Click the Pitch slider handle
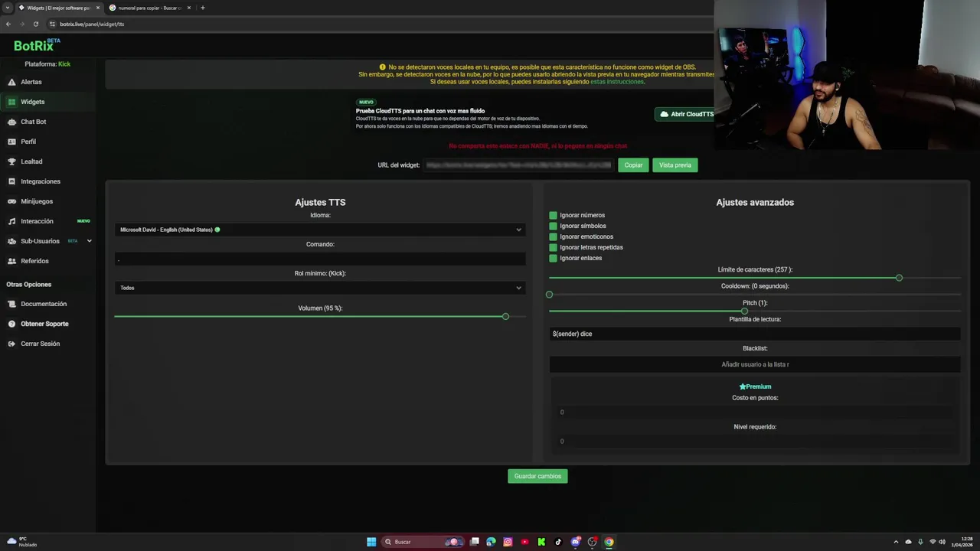980x551 pixels. coord(744,311)
